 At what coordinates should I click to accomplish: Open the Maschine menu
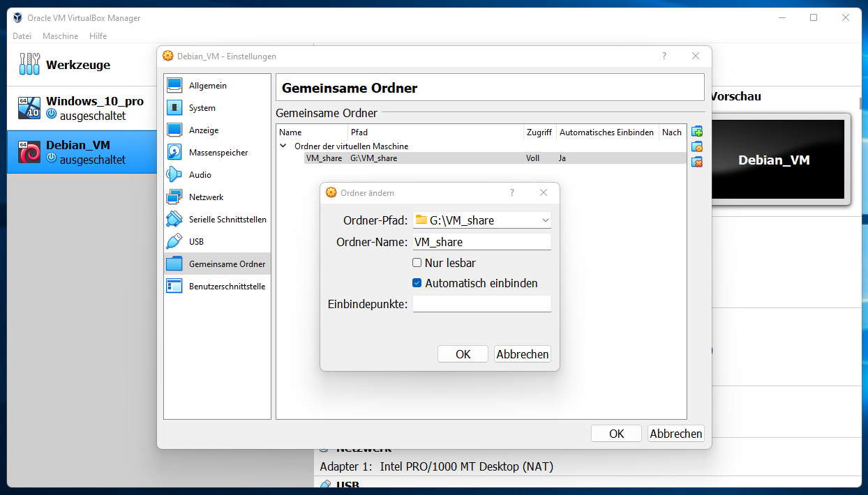[61, 36]
